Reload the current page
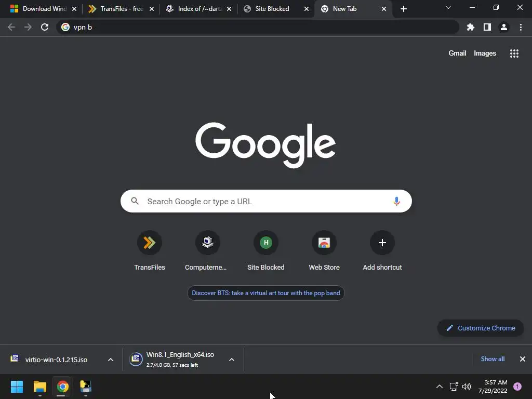Image resolution: width=532 pixels, height=399 pixels. [x=45, y=27]
